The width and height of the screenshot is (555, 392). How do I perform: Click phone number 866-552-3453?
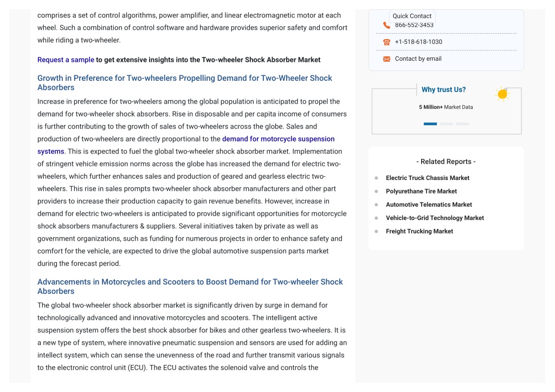(414, 25)
